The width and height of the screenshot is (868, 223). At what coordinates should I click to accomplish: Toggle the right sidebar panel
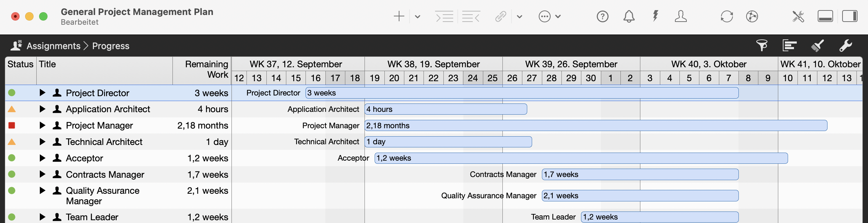point(849,16)
